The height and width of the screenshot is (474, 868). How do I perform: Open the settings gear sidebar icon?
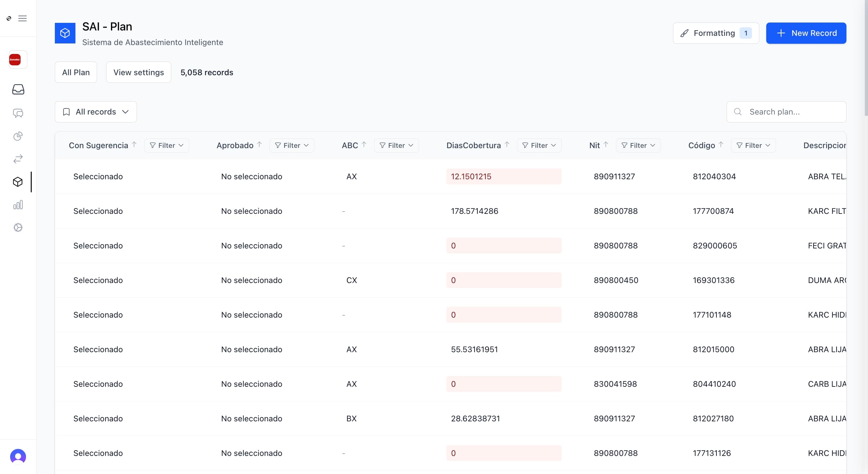[18, 227]
